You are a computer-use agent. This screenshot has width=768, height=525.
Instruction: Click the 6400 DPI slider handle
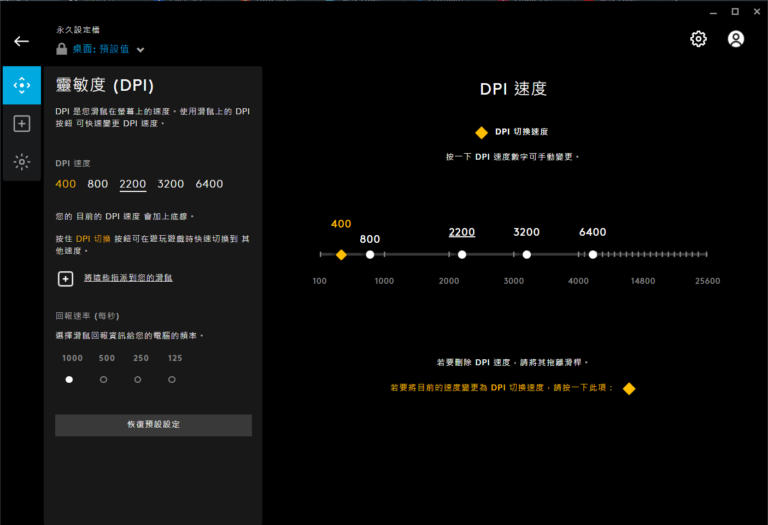pos(593,255)
